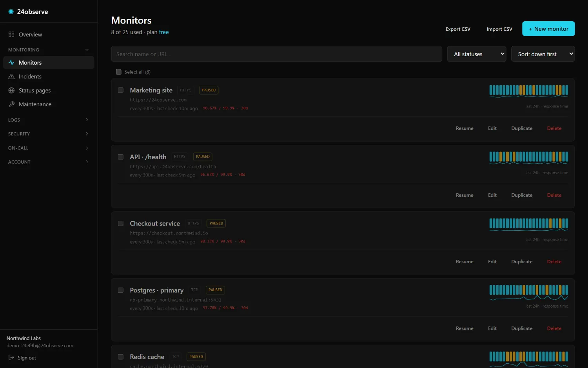Click the Status pages globe icon
This screenshot has width=588, height=368.
click(11, 91)
